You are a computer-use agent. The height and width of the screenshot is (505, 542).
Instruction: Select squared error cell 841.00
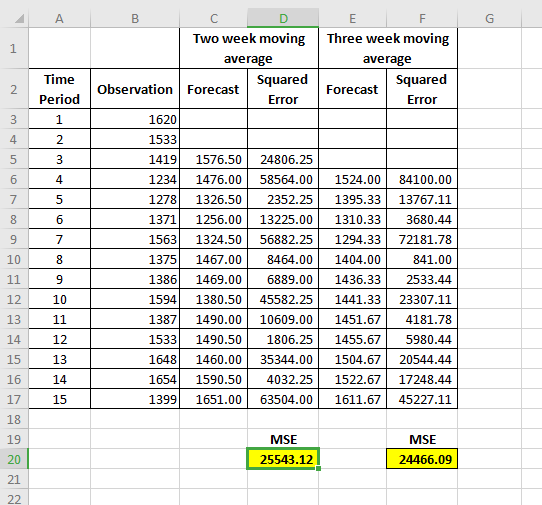422,259
